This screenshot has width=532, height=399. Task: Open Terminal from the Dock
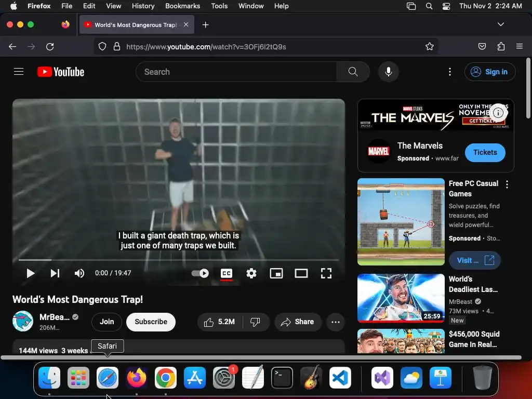pos(282,378)
